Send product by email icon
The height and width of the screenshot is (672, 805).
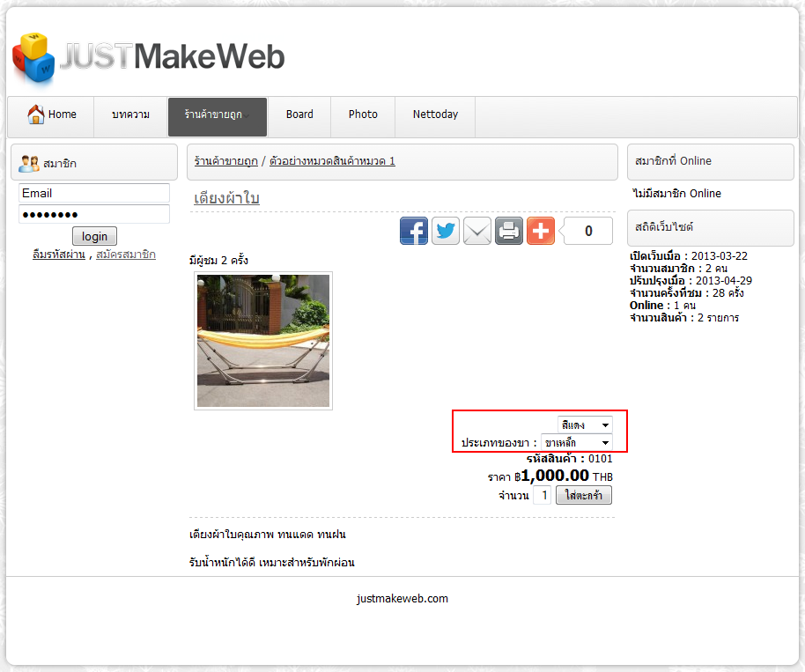tap(477, 231)
